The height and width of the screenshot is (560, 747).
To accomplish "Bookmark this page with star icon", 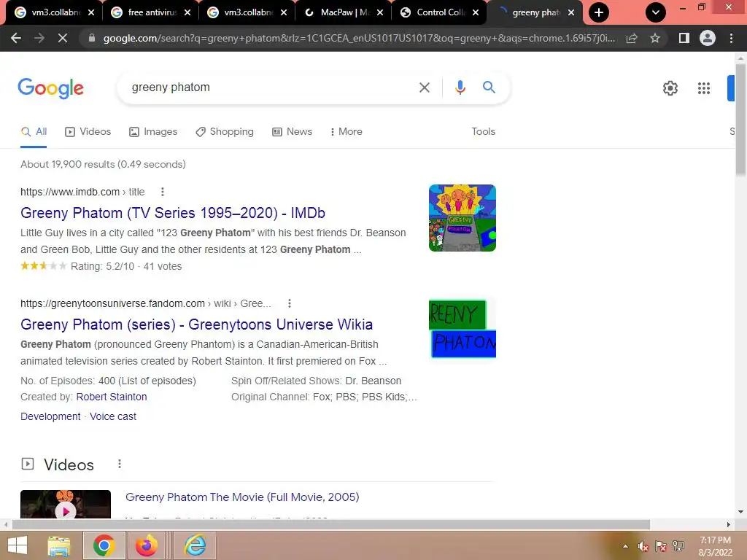I will [655, 38].
